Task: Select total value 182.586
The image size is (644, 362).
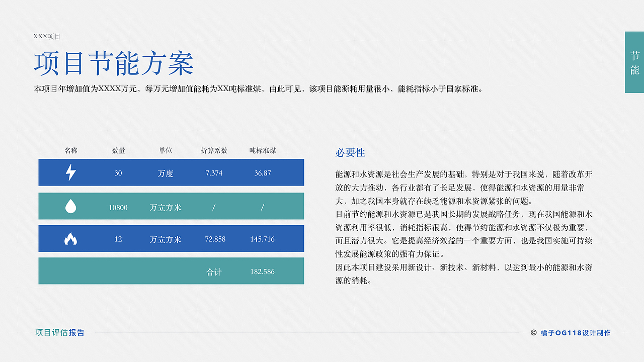Action: click(x=263, y=271)
